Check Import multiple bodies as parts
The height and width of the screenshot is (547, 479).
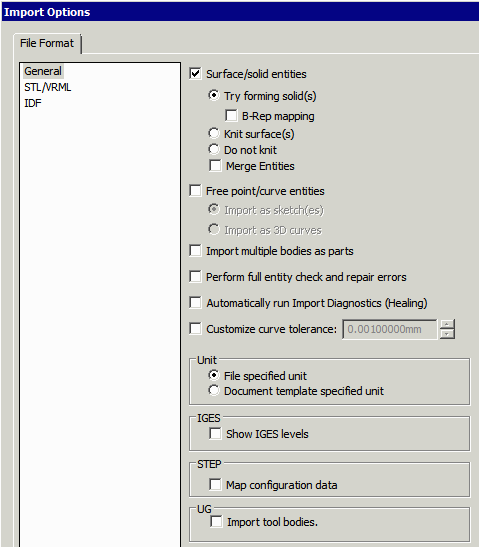[195, 250]
